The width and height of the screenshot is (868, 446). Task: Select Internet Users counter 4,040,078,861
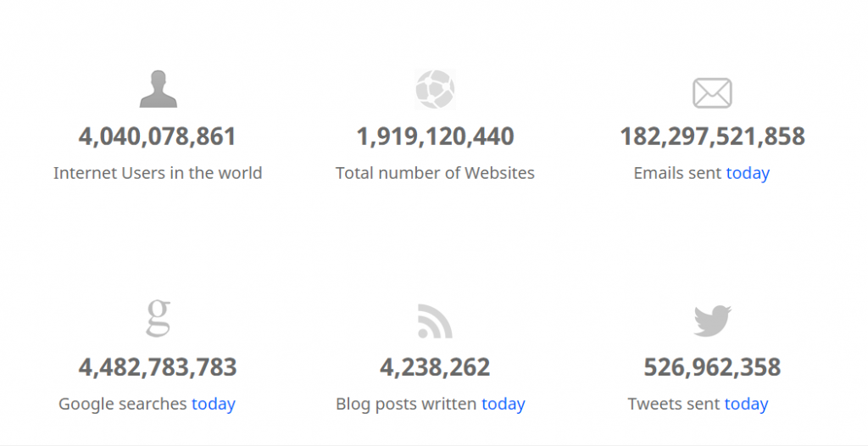click(x=158, y=137)
